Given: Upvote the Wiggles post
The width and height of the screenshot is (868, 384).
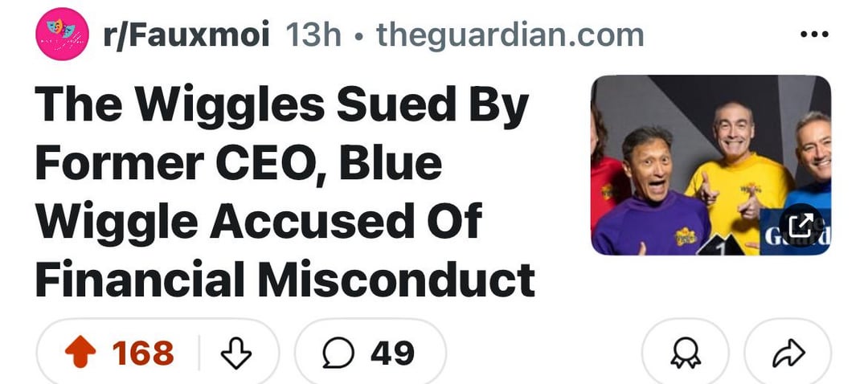Looking at the screenshot, I should (x=79, y=353).
